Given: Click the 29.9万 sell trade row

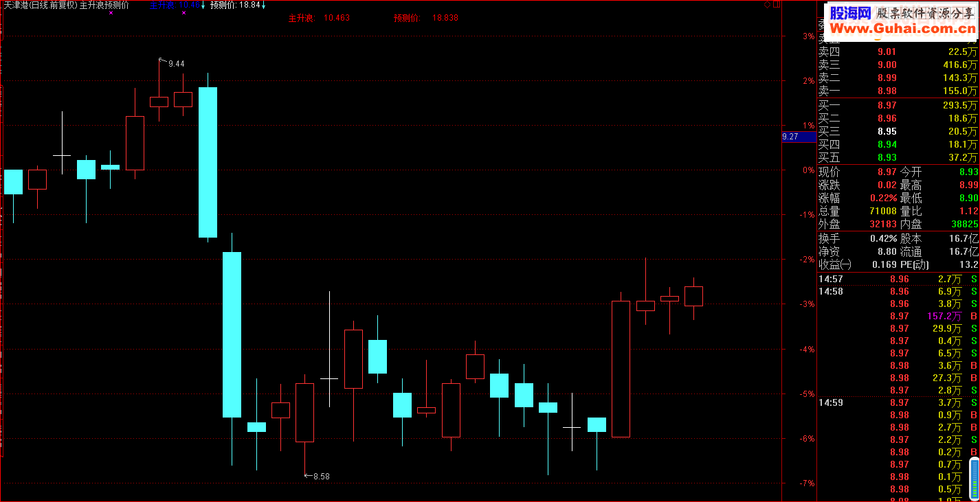Looking at the screenshot, I should coord(898,328).
